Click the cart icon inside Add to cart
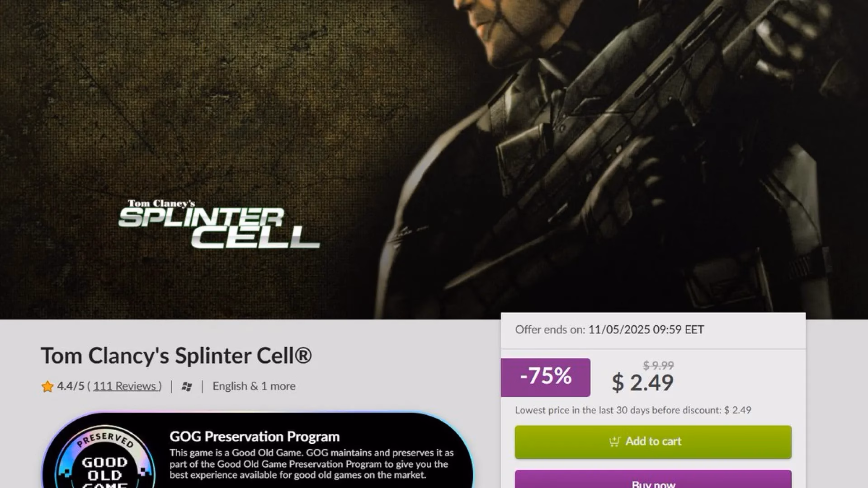This screenshot has width=868, height=488. click(614, 441)
